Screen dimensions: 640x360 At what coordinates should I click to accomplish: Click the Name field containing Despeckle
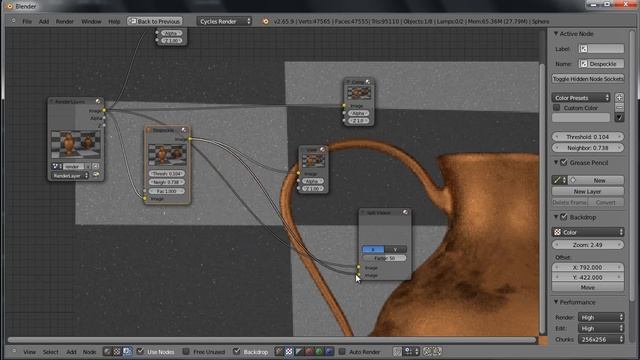coord(601,64)
